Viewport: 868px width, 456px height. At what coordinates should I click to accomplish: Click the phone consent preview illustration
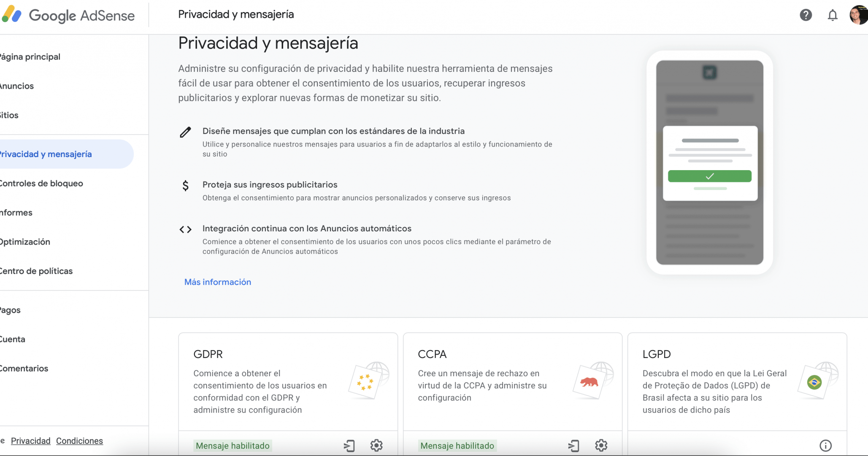tap(710, 163)
